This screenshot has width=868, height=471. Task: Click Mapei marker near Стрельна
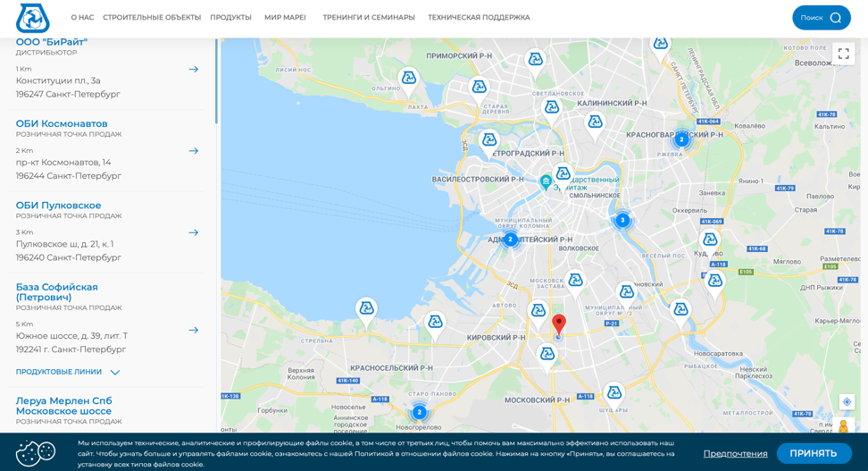point(366,311)
